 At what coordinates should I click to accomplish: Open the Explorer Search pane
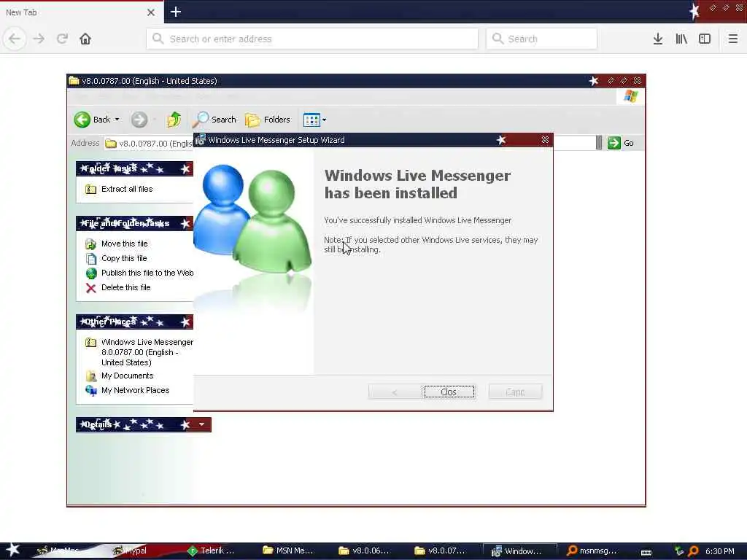(214, 120)
